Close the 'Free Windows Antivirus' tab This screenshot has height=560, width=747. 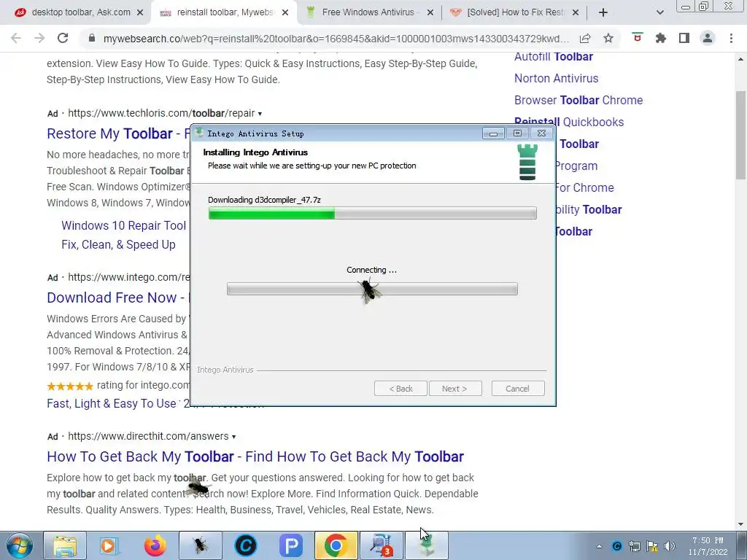point(430,12)
